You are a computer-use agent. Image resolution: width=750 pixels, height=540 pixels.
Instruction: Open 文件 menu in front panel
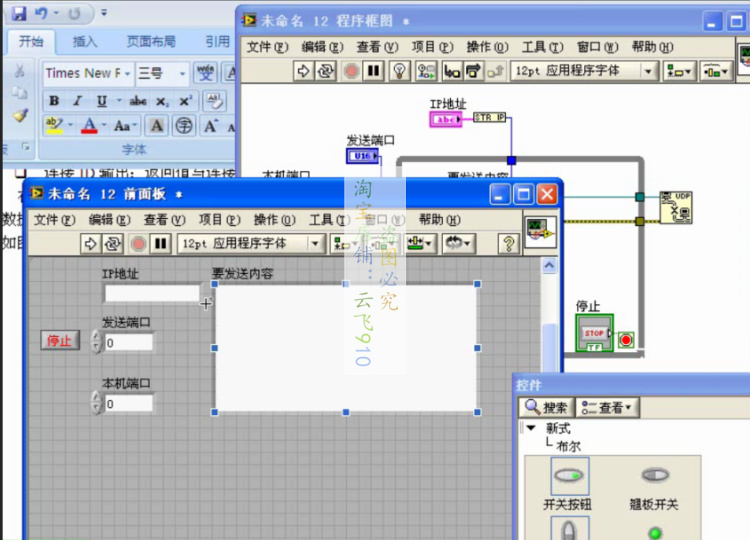[55, 220]
